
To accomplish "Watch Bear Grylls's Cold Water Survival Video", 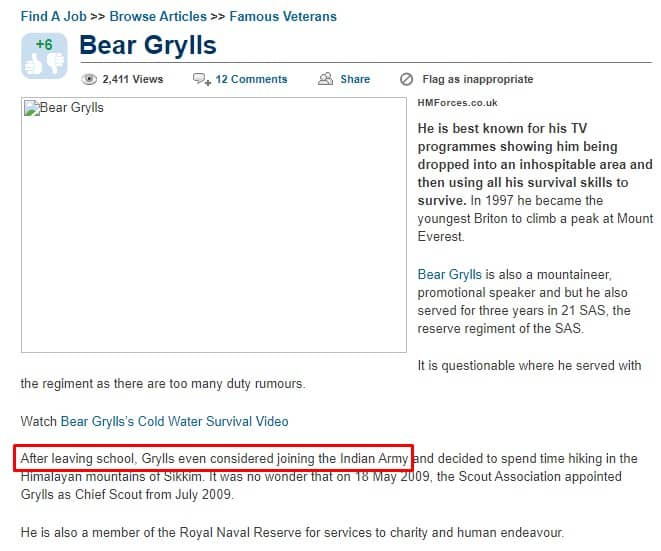I will coord(175,421).
